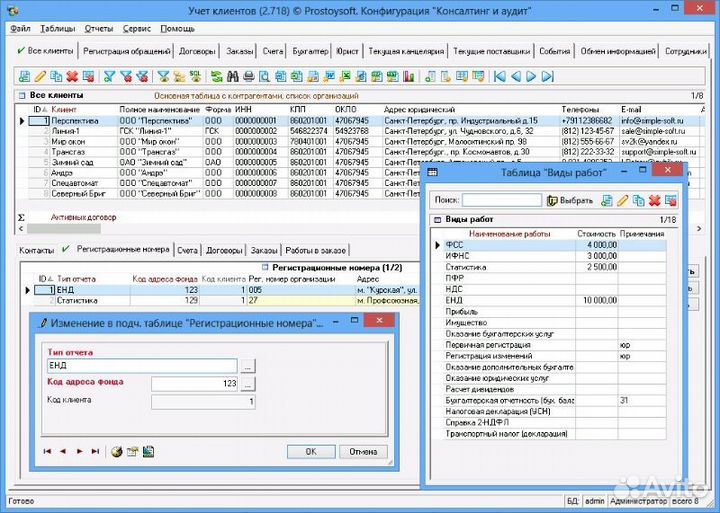Click the copy record icon in Виды работ window

(638, 201)
